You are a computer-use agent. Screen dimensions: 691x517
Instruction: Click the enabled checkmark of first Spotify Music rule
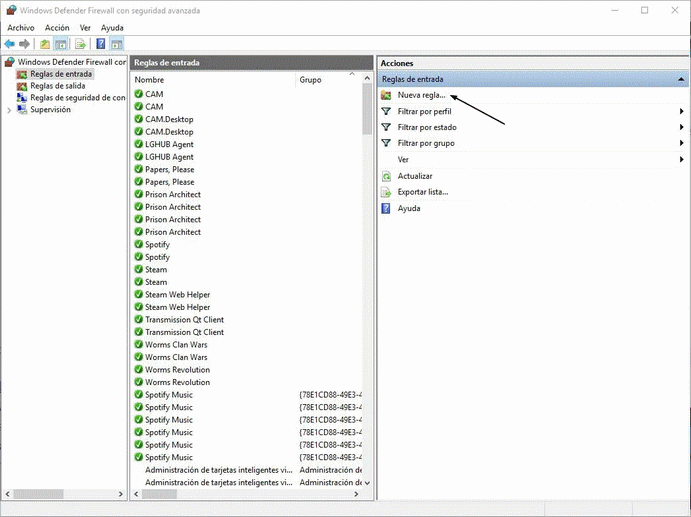tap(138, 394)
